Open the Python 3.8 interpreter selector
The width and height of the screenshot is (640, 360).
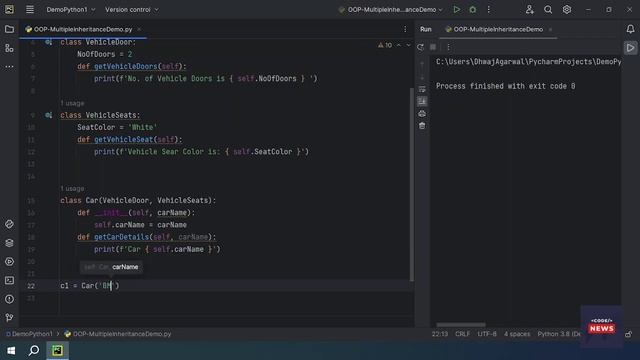point(559,334)
